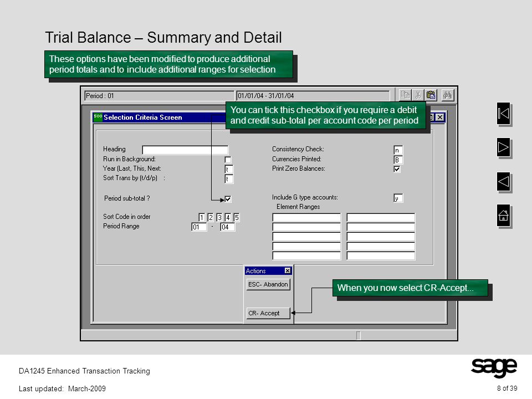Click first left Element Ranges field
This screenshot has width=532, height=399.
click(x=306, y=217)
